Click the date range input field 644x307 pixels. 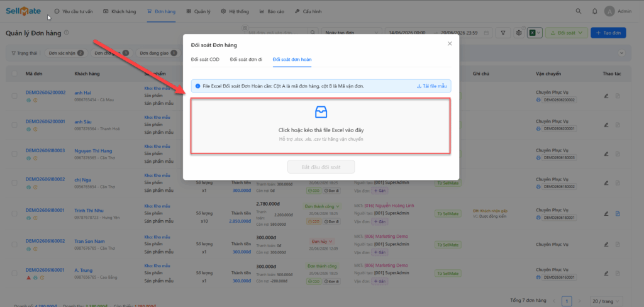tap(438, 33)
